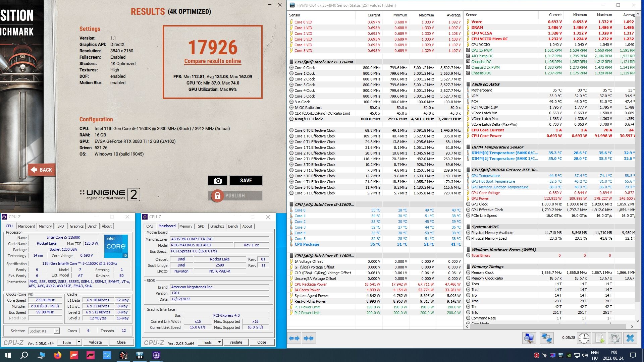Open Tools dropdown arrow in right CPU-Z

tap(219, 342)
